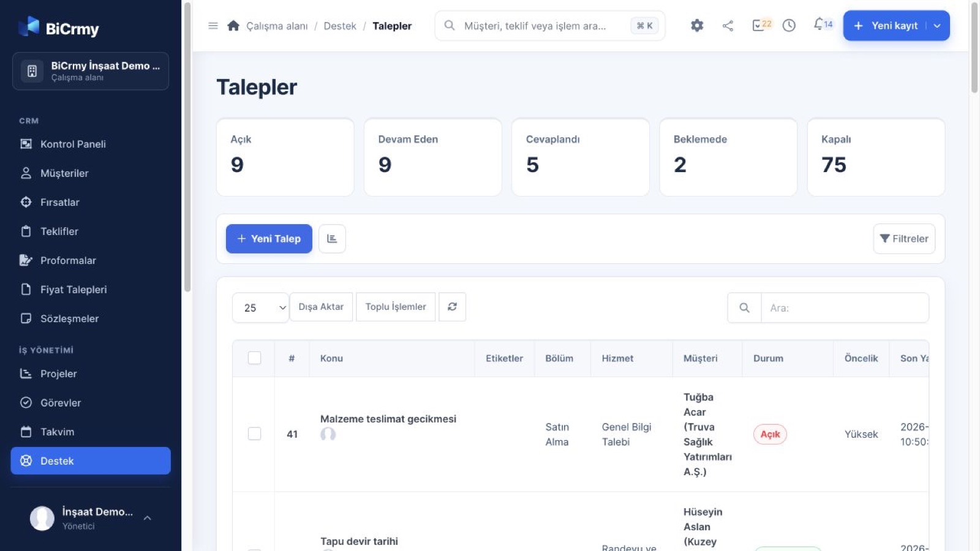The height and width of the screenshot is (551, 980).
Task: Follow the Çalışma alanı breadcrumb link
Action: (277, 26)
